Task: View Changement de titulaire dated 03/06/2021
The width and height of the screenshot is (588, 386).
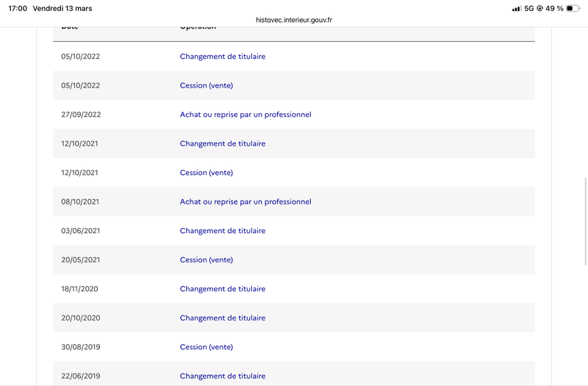Action: [x=223, y=231]
